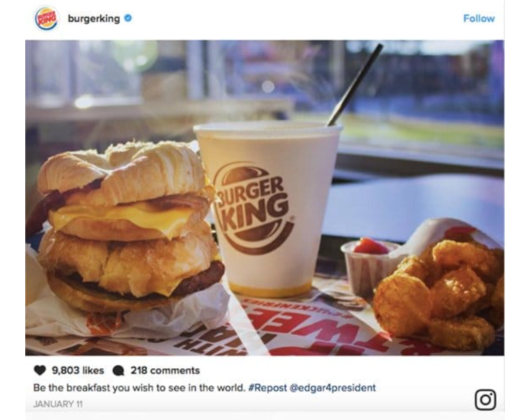Visit the @edgar4president profile
This screenshot has width=526, height=420.
(332, 388)
